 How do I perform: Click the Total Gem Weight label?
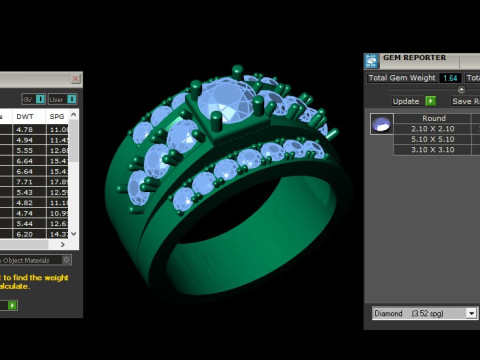tap(402, 78)
